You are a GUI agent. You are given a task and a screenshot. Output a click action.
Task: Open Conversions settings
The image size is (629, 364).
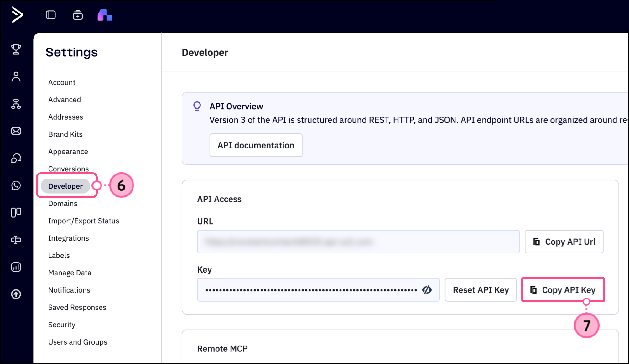point(68,169)
